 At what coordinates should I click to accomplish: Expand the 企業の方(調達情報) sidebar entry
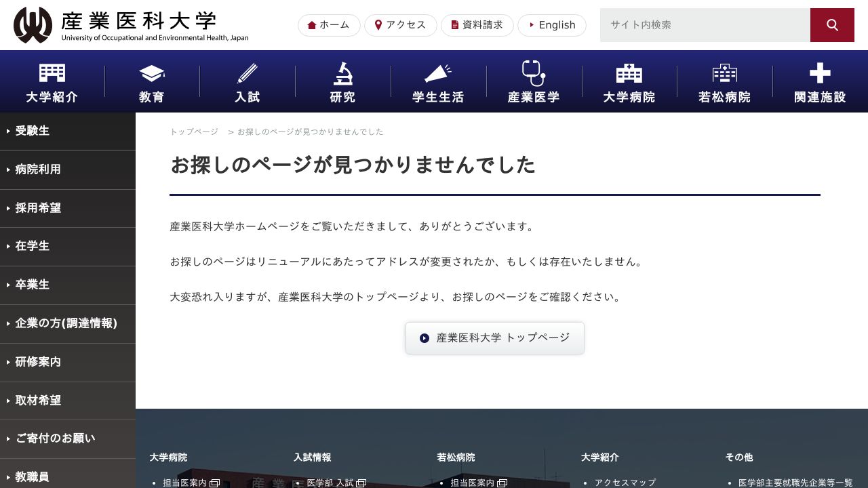coord(66,323)
